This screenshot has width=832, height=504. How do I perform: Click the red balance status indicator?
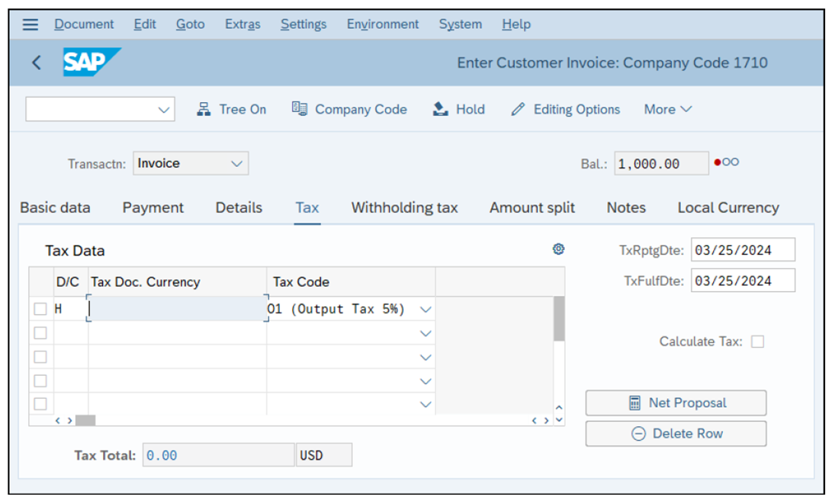(x=718, y=162)
